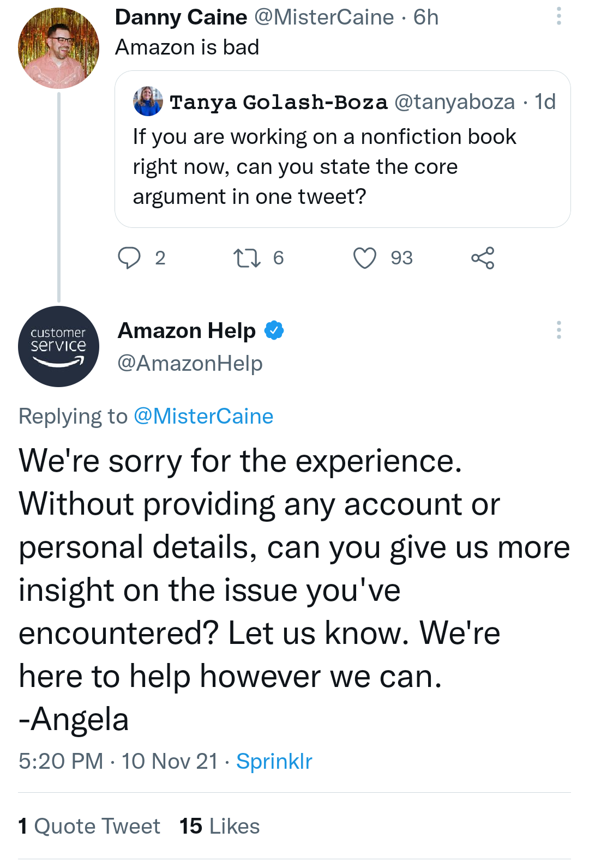Viewport: 589px width, 868px height.
Task: Open more options for Danny Caine's tweet
Action: (x=558, y=16)
